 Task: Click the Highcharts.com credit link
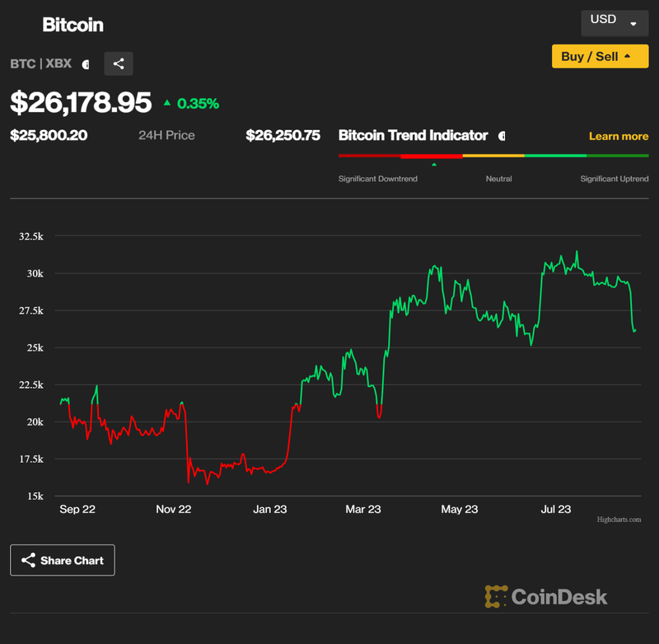(620, 520)
